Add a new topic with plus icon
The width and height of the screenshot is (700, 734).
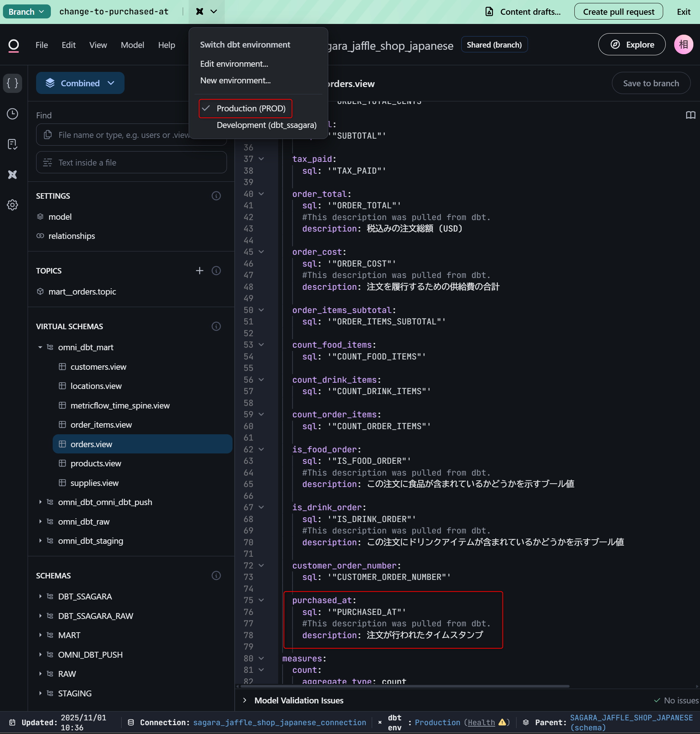(x=200, y=271)
